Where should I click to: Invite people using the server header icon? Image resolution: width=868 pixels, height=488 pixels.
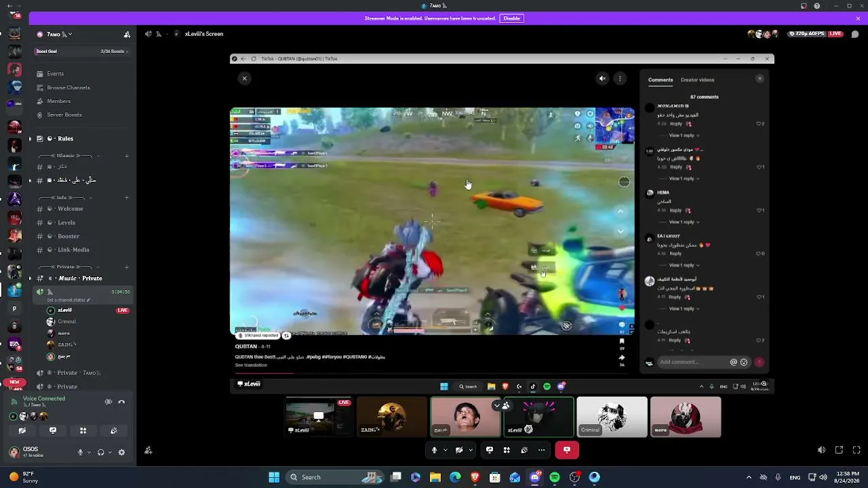127,35
